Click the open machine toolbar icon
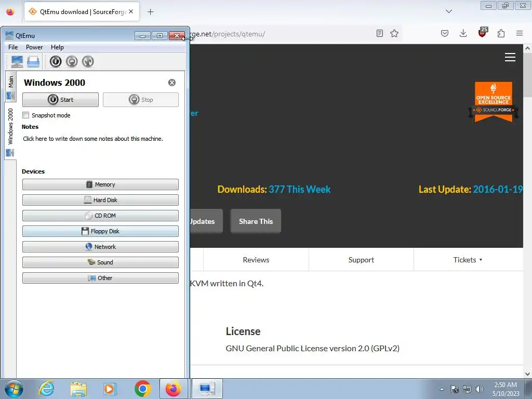This screenshot has width=532, height=399. coord(33,61)
